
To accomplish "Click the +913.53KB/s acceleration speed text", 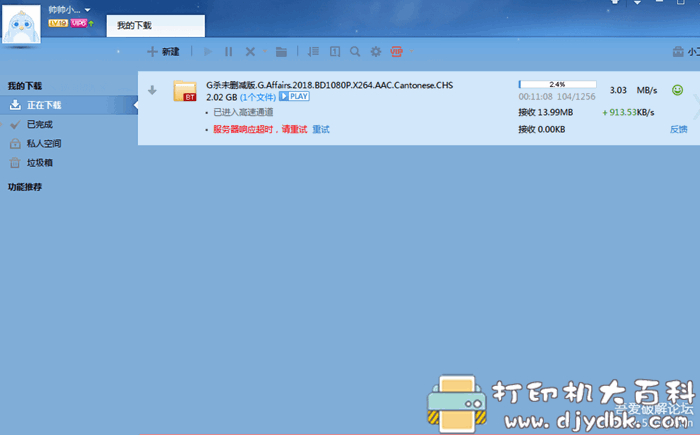I will click(x=628, y=112).
